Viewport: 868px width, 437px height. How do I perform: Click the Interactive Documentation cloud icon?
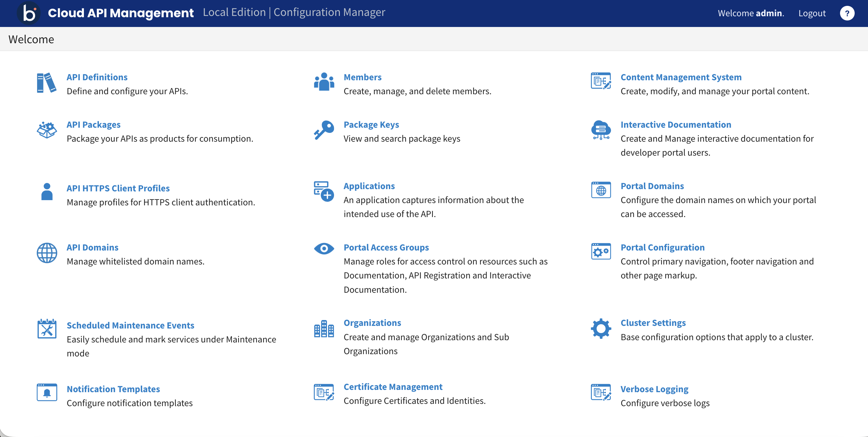[601, 130]
